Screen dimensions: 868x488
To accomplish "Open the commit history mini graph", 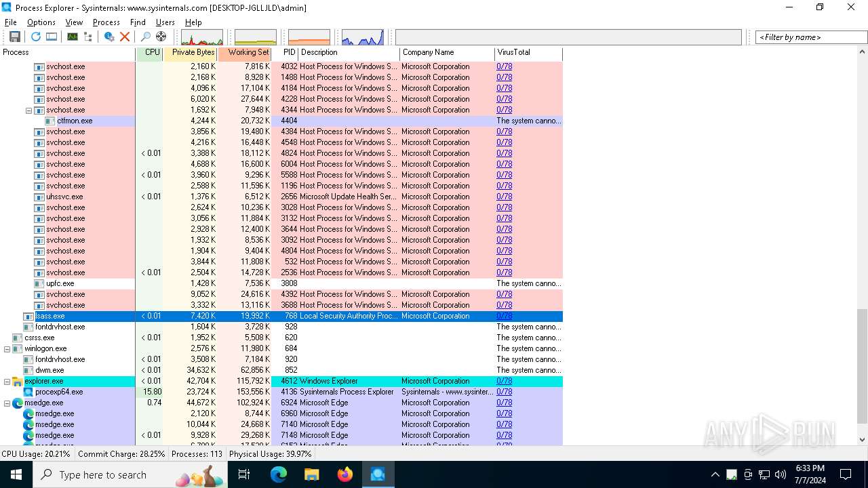I will (x=256, y=37).
